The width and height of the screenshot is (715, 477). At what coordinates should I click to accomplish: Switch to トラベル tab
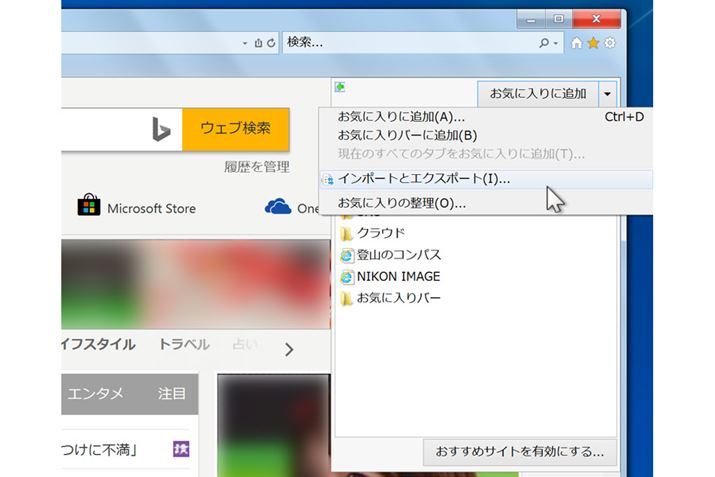[x=184, y=344]
